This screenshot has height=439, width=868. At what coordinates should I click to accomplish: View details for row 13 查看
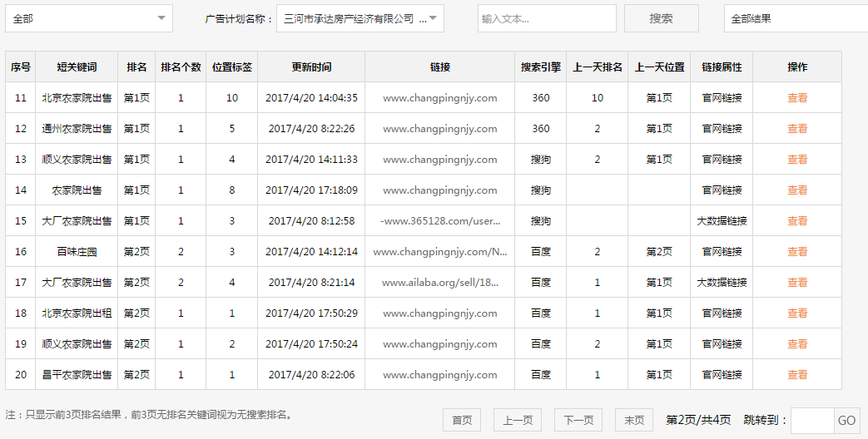click(x=797, y=160)
